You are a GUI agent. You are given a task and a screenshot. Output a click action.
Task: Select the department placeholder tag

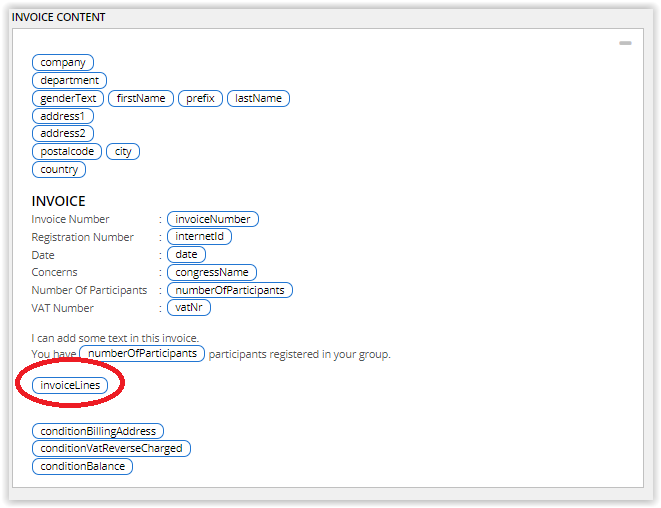point(69,81)
